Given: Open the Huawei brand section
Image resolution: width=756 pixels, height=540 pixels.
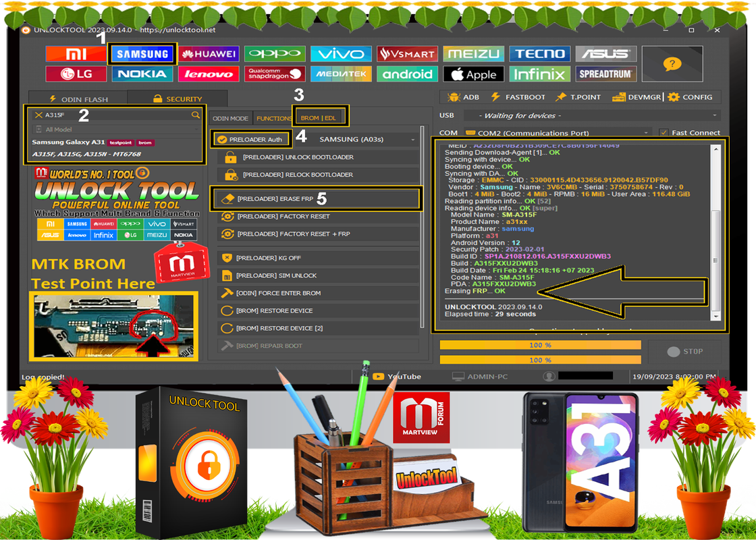Looking at the screenshot, I should pos(209,54).
